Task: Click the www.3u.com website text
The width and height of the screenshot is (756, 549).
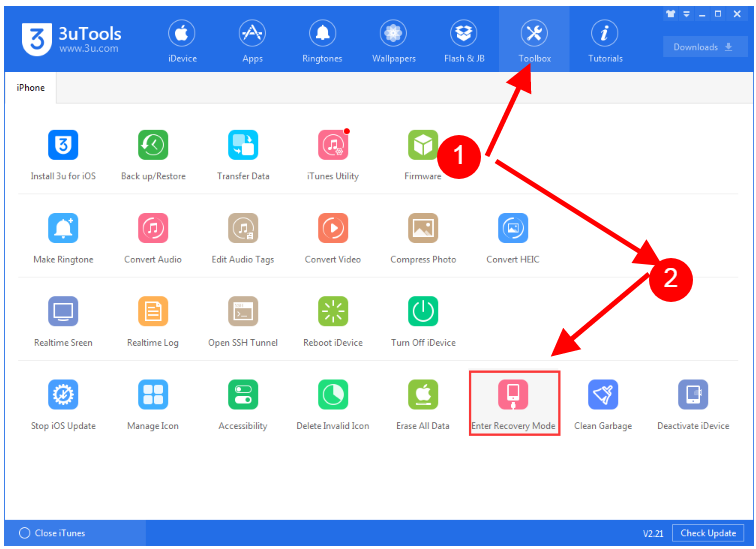Action: click(89, 48)
